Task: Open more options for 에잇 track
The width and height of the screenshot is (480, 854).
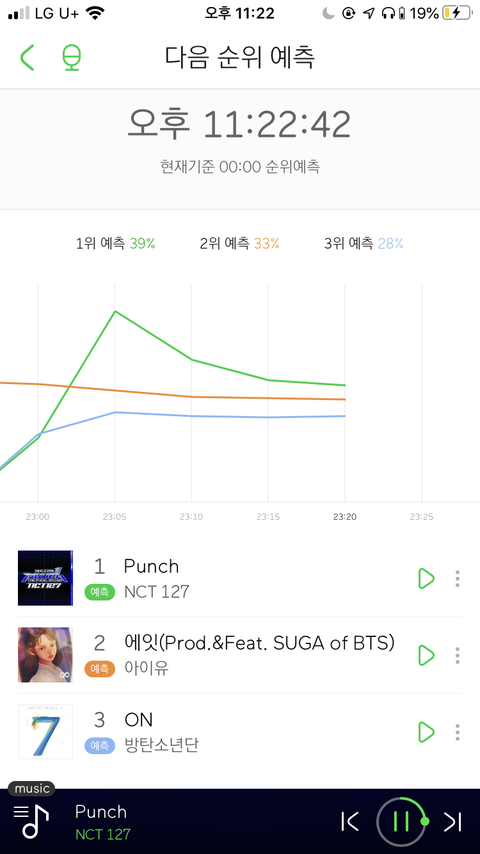Action: [457, 655]
